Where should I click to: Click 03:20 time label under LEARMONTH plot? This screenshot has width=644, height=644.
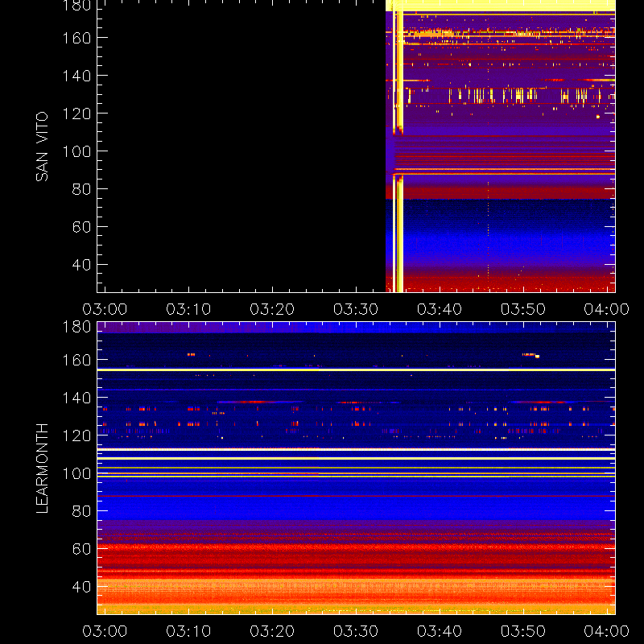(x=272, y=631)
